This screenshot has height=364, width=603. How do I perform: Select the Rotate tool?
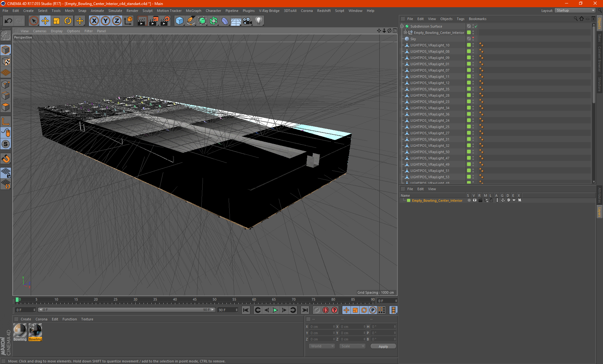tap(68, 21)
